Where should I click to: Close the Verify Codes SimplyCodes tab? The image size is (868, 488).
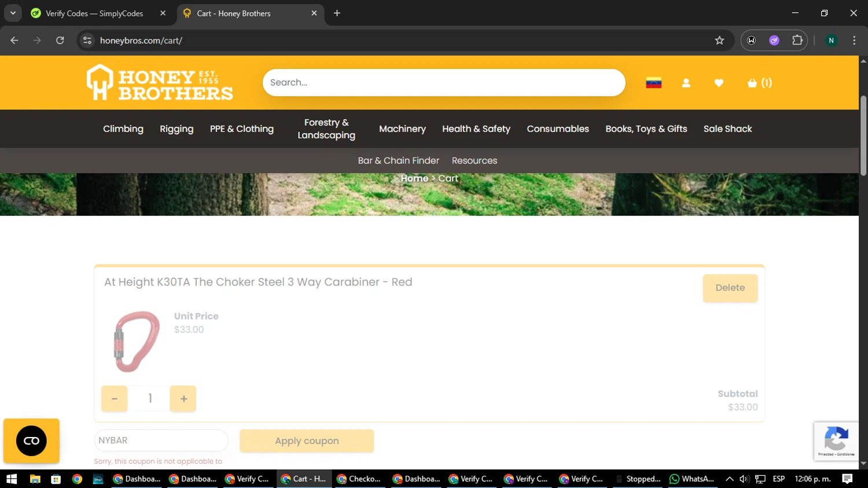163,13
